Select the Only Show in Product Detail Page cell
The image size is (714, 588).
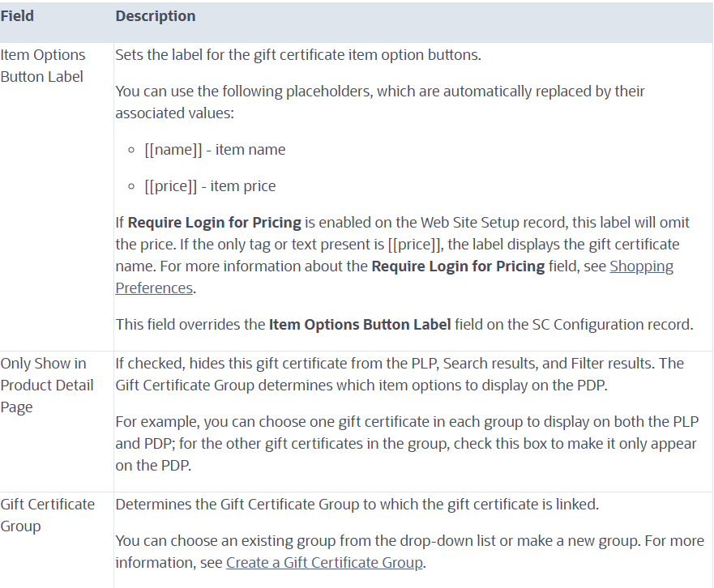[46, 385]
